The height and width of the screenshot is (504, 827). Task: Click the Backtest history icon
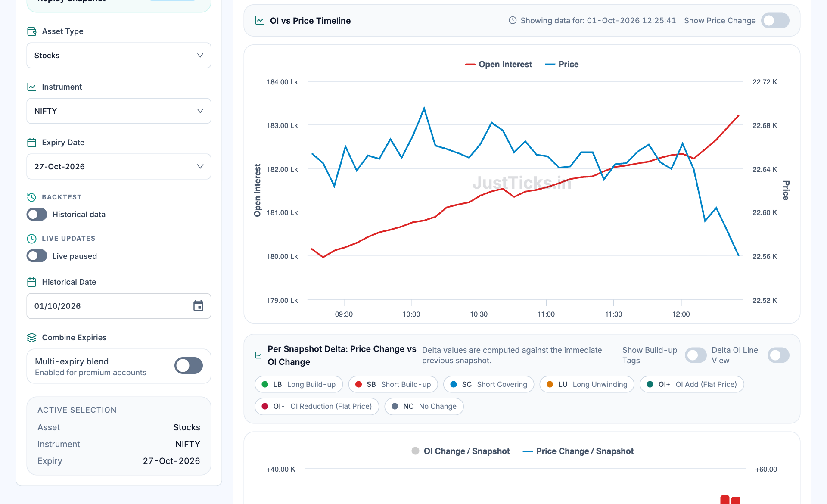[x=32, y=197]
